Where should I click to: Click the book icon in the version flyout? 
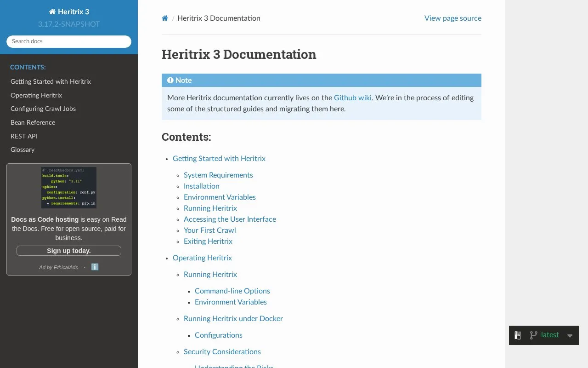coord(518,335)
